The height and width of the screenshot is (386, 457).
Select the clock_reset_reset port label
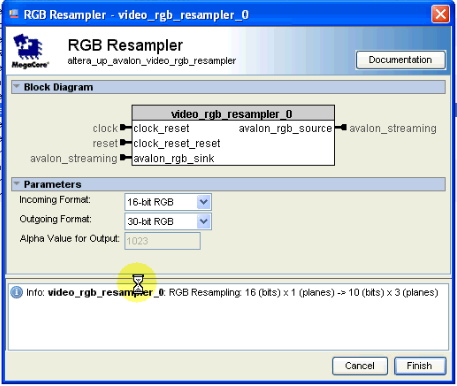(x=177, y=143)
